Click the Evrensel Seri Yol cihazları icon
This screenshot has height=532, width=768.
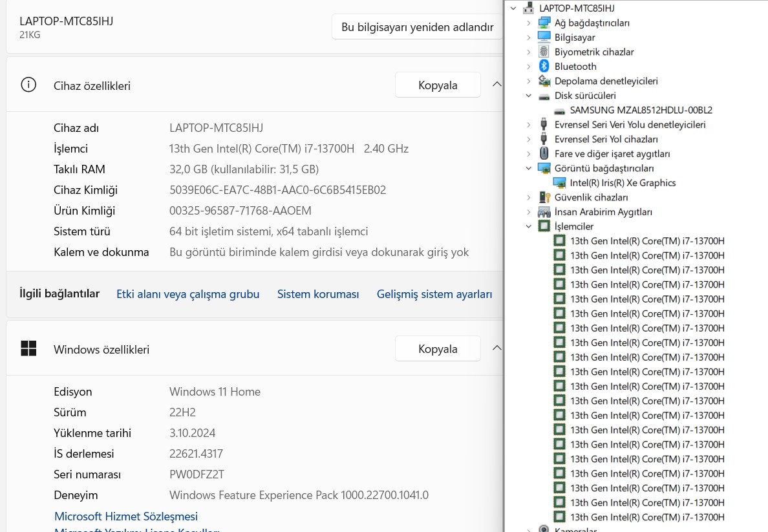coord(544,139)
